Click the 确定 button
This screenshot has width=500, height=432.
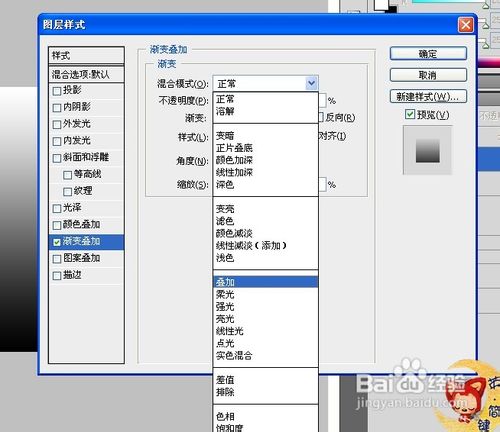pyautogui.click(x=428, y=54)
